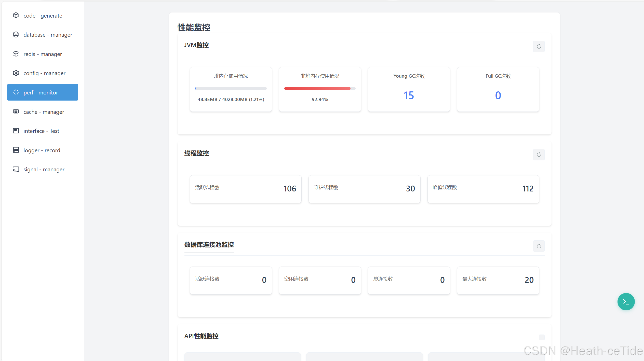This screenshot has width=644, height=361.
Task: Click the non-heap memory red progress bar
Action: pyautogui.click(x=319, y=89)
